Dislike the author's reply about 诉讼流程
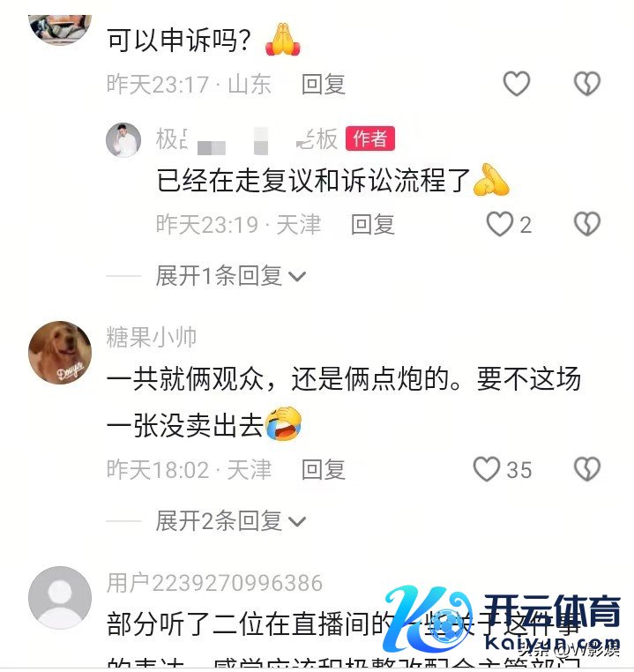Screen dimensions: 634x672 (587, 224)
